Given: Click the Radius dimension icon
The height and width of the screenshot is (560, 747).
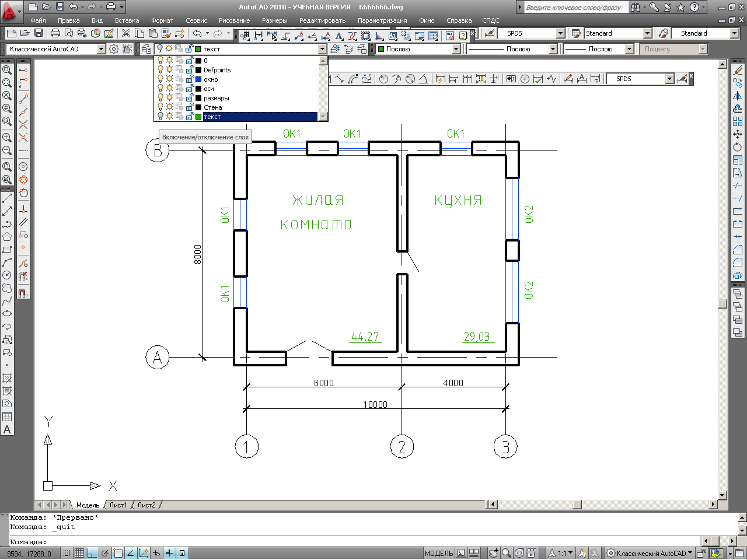Looking at the screenshot, I should (x=383, y=79).
